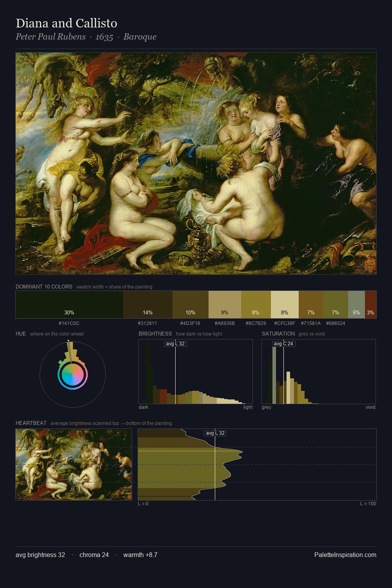Click the "Diana and Callisto" title
Screen dimensions: 392x588
pos(67,23)
